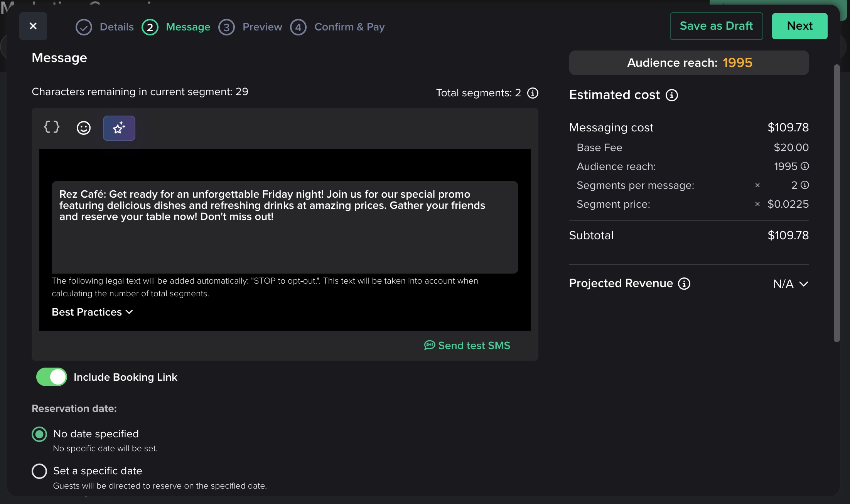Click Save as Draft button
The height and width of the screenshot is (504, 850).
tap(716, 26)
